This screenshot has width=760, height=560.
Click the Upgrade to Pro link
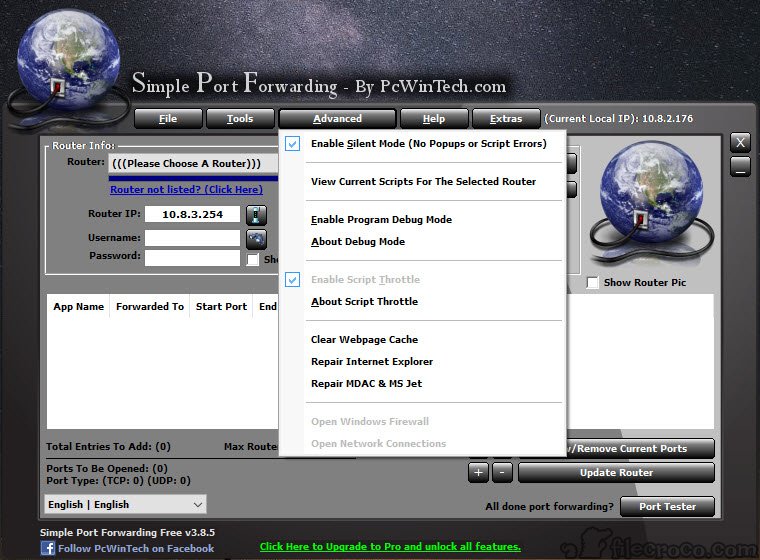click(x=390, y=546)
